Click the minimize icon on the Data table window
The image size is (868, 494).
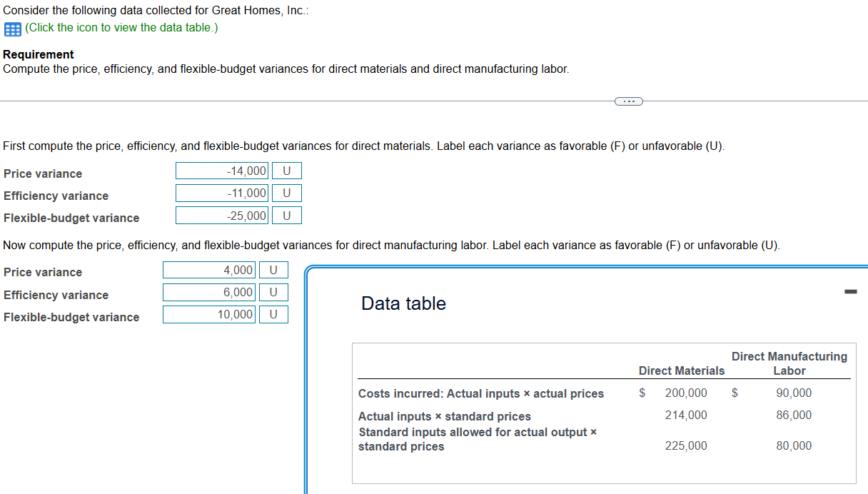pyautogui.click(x=849, y=291)
